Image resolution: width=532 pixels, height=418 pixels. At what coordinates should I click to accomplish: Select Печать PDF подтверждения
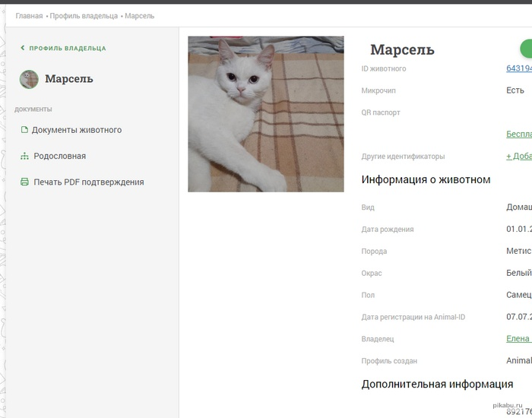tap(89, 182)
